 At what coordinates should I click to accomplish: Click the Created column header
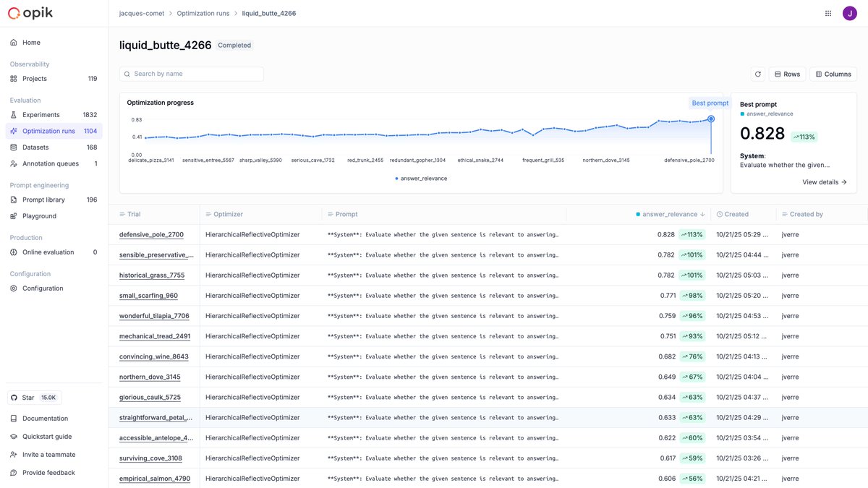743,214
